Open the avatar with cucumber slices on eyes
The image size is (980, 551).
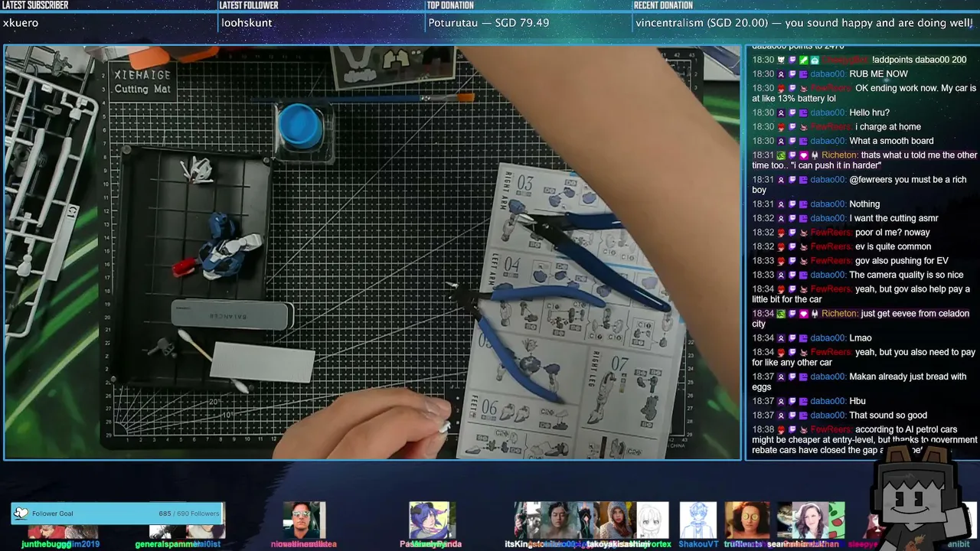click(x=747, y=520)
